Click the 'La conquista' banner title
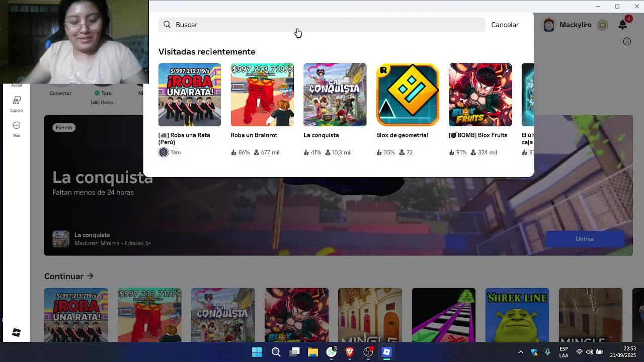The height and width of the screenshot is (362, 644). point(103,177)
